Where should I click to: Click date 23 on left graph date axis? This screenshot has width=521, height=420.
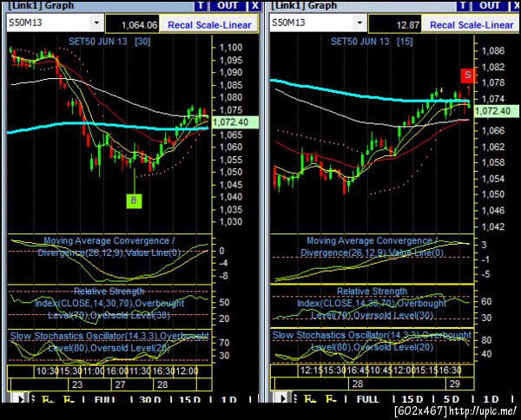pos(77,384)
